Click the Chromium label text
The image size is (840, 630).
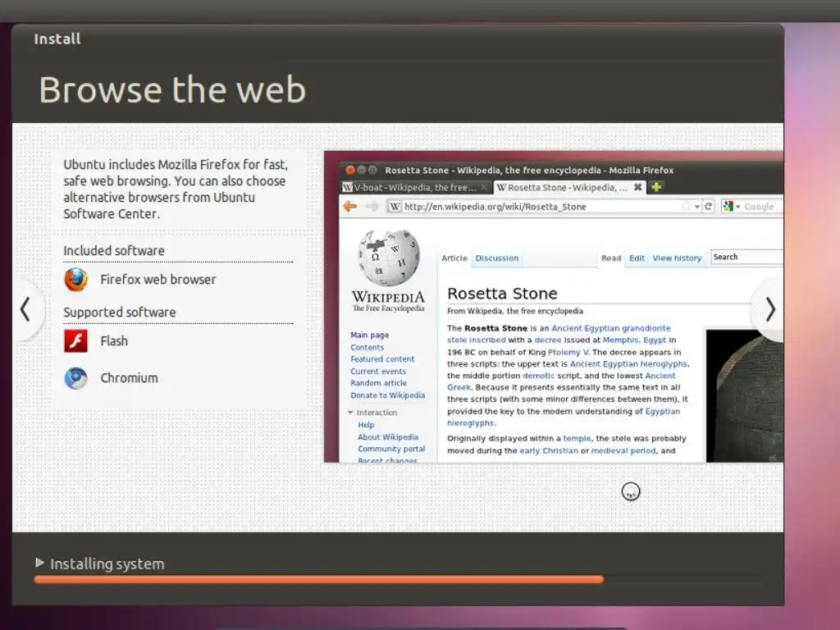pos(129,378)
